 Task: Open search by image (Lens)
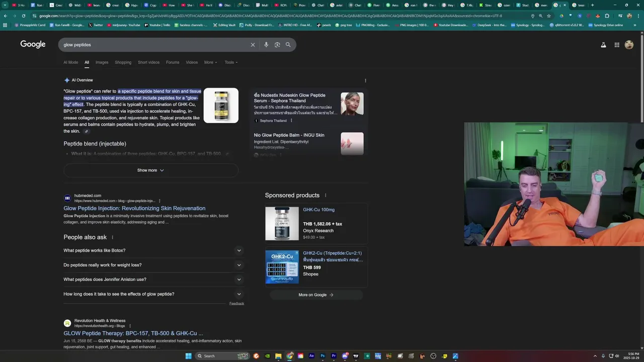(x=277, y=45)
